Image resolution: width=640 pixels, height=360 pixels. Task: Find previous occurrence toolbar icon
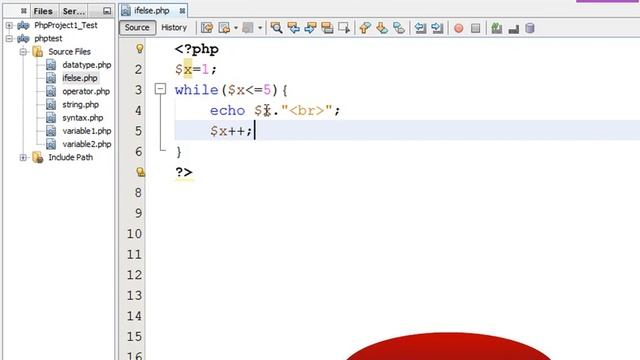pyautogui.click(x=293, y=28)
